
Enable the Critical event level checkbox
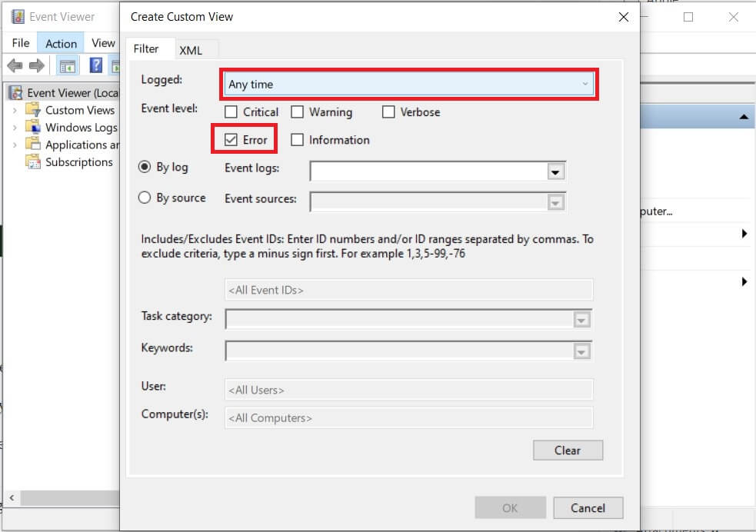point(231,111)
